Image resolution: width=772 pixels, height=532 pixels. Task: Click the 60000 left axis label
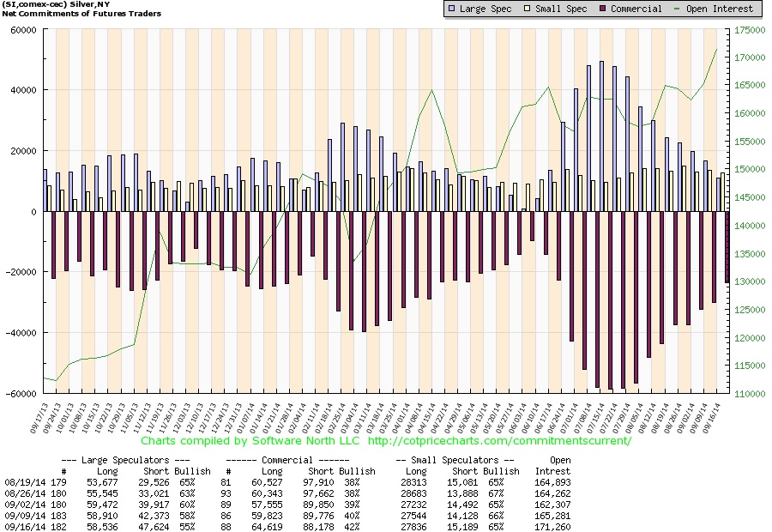[x=24, y=30]
